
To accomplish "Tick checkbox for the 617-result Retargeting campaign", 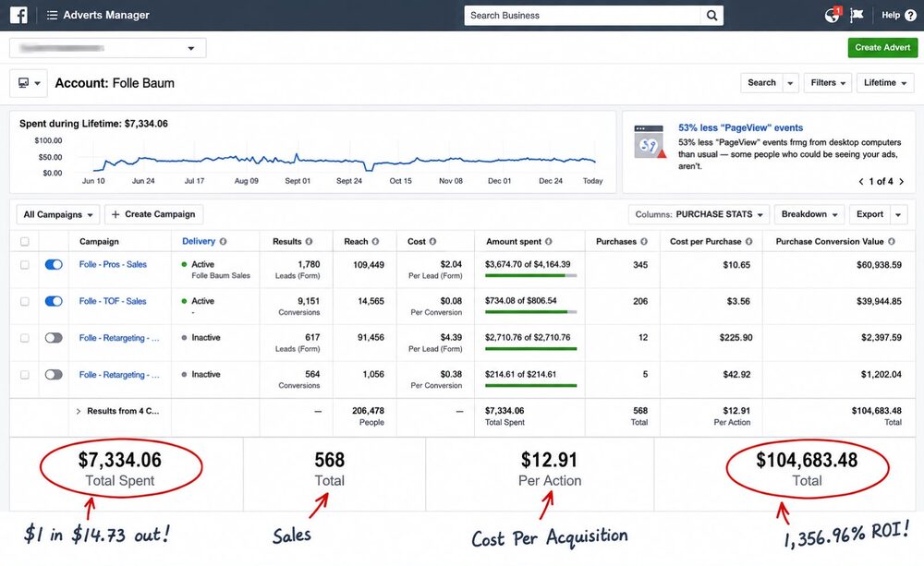I will [x=25, y=338].
